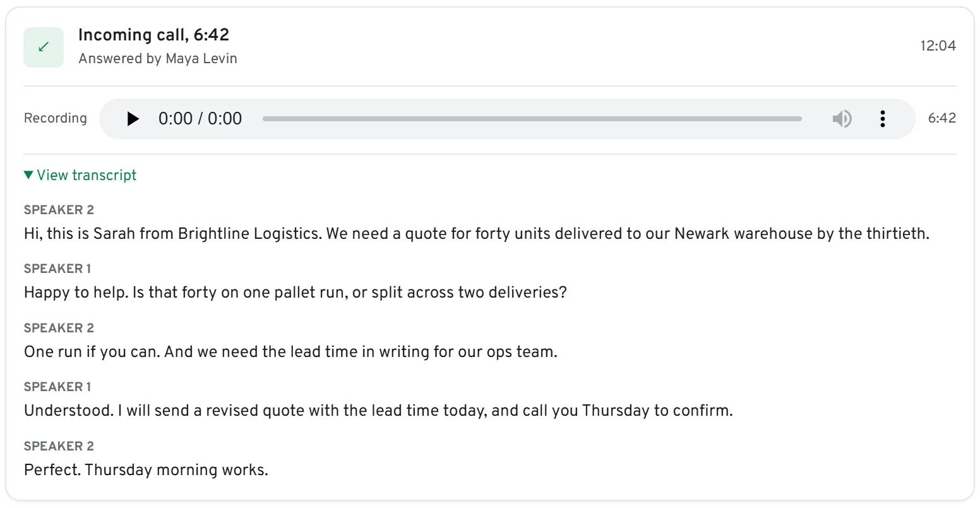Click the Recording label

56,118
